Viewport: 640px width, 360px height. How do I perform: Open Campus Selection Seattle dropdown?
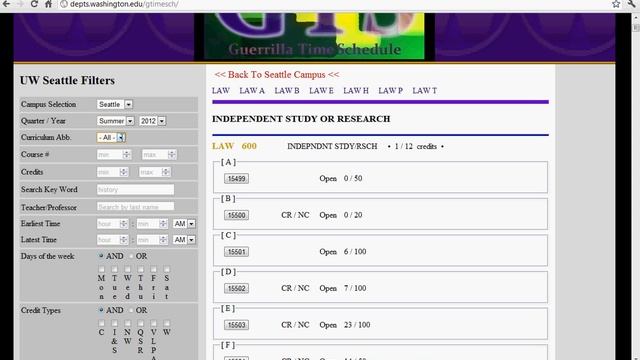click(115, 104)
